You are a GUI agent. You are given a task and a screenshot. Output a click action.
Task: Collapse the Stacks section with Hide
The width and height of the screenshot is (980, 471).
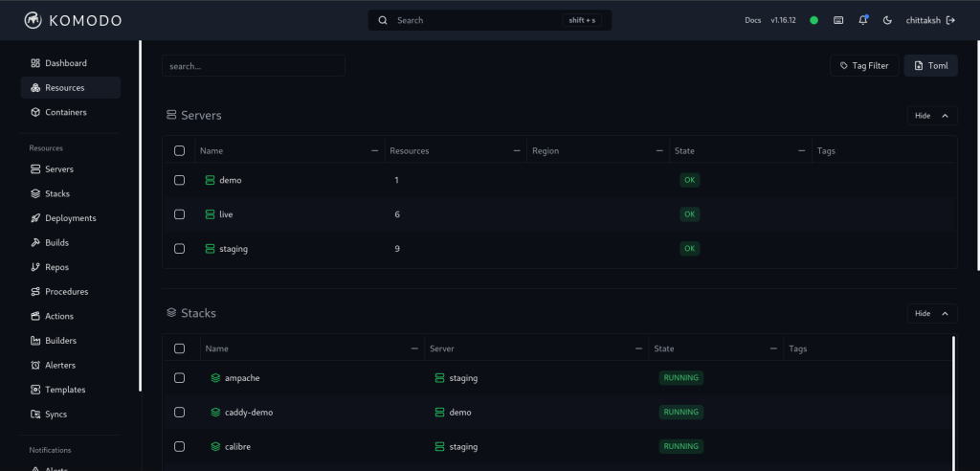point(932,313)
